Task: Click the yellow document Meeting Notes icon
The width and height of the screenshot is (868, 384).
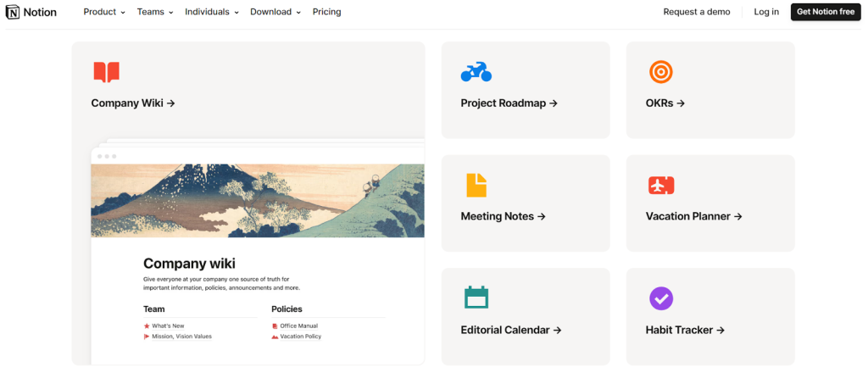Action: 476,186
